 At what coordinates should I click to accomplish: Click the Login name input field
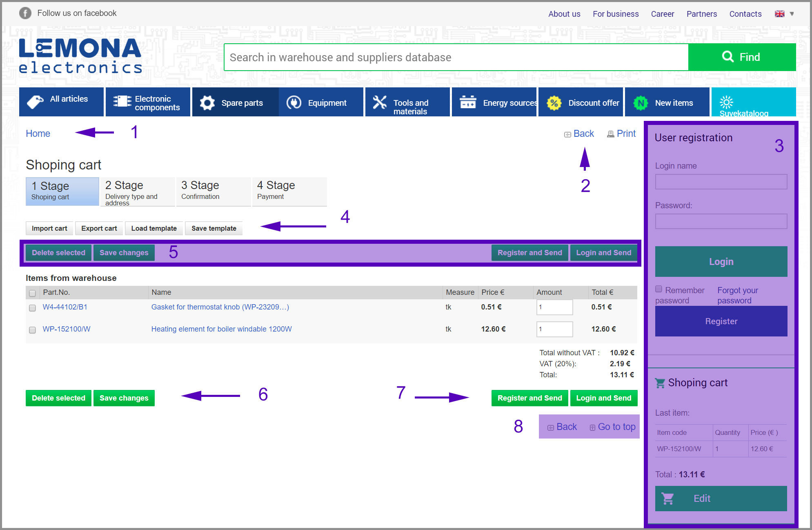pyautogui.click(x=721, y=182)
